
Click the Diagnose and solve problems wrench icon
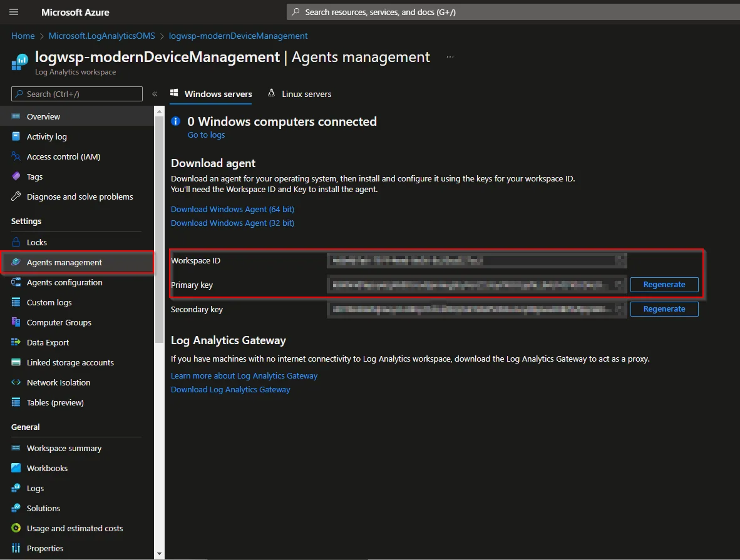pyautogui.click(x=16, y=196)
